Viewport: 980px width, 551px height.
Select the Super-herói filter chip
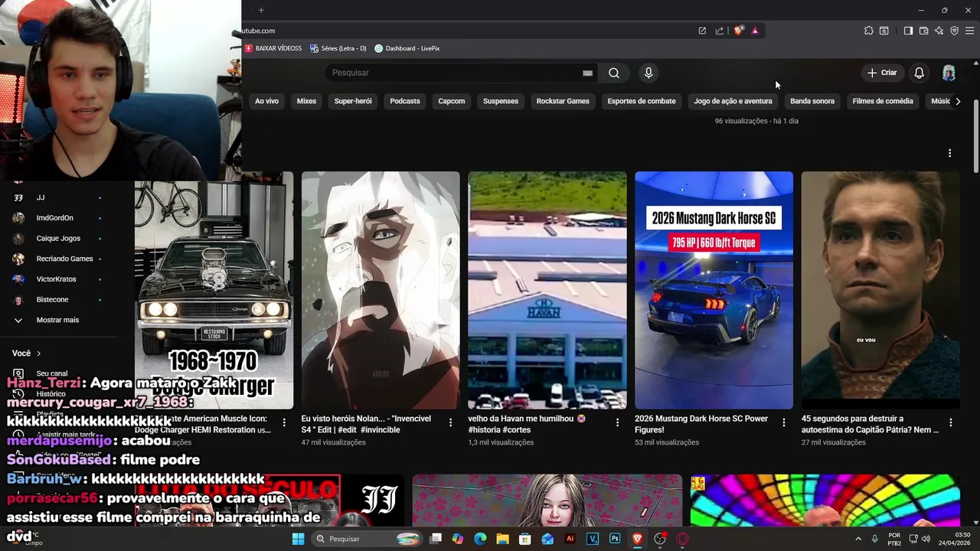353,101
